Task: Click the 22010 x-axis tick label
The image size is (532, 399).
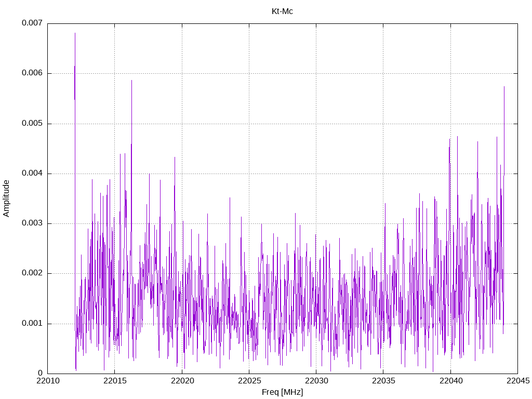Action: 47,381
